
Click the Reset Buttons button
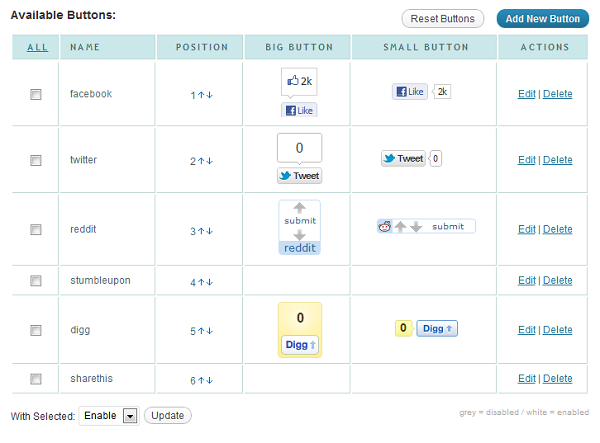[x=443, y=19]
